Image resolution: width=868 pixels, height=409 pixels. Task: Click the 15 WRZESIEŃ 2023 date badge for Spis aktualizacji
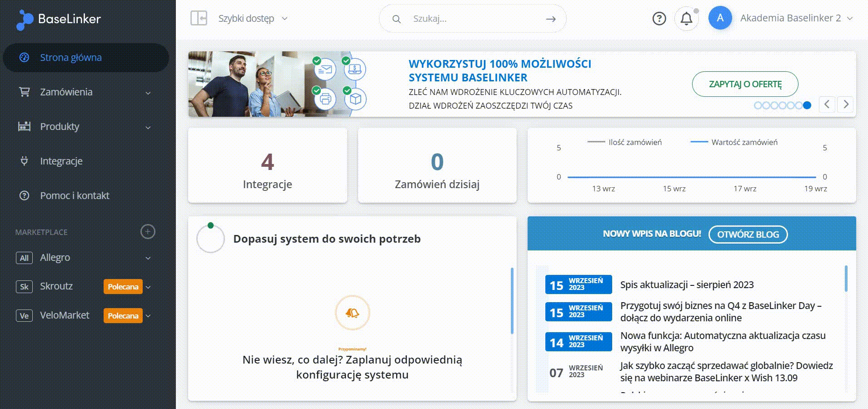(579, 285)
